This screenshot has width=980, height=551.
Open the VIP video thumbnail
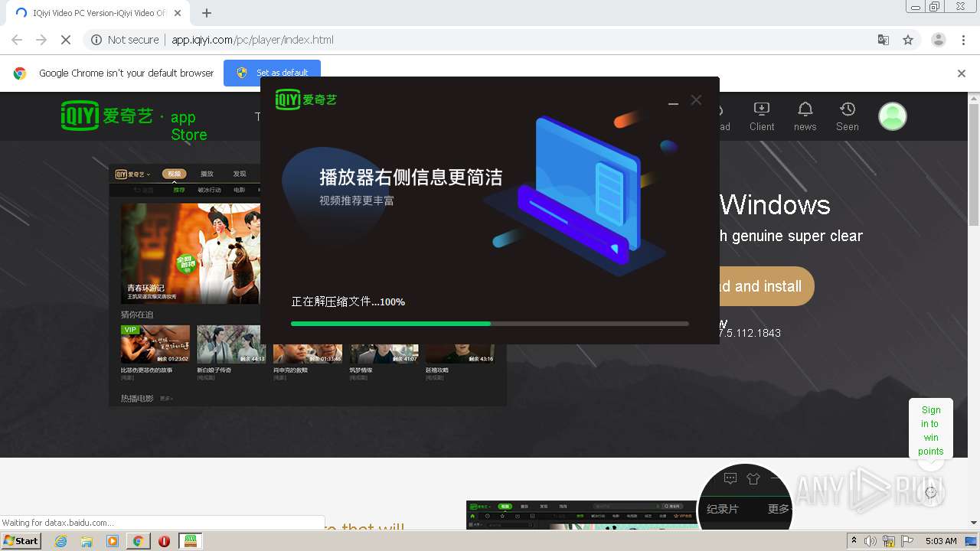pos(155,344)
